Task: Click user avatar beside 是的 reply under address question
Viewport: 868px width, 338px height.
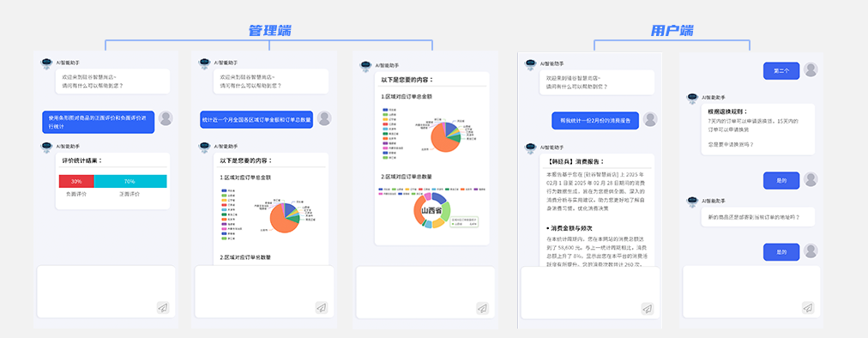Action: (811, 250)
